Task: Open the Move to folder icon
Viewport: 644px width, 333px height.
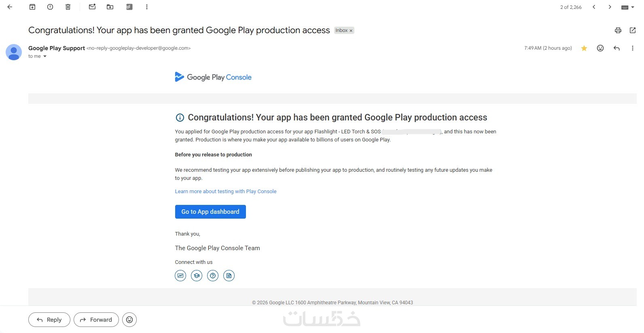Action: 110,7
